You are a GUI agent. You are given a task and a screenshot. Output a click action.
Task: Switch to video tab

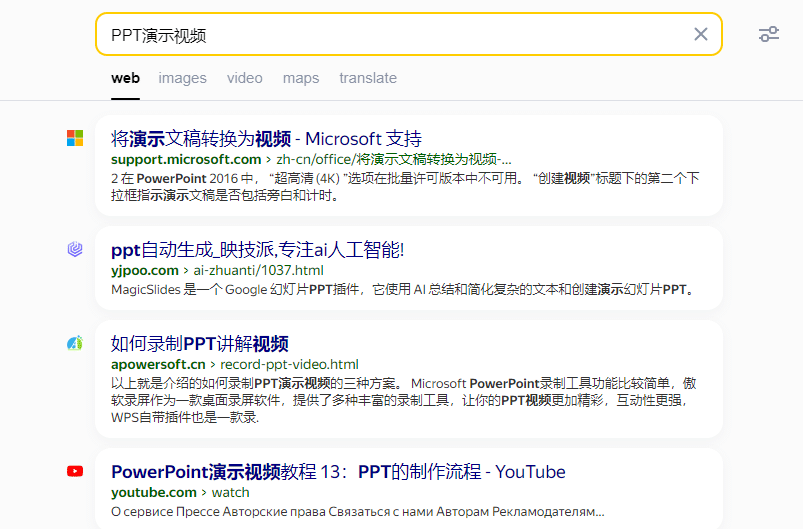245,78
